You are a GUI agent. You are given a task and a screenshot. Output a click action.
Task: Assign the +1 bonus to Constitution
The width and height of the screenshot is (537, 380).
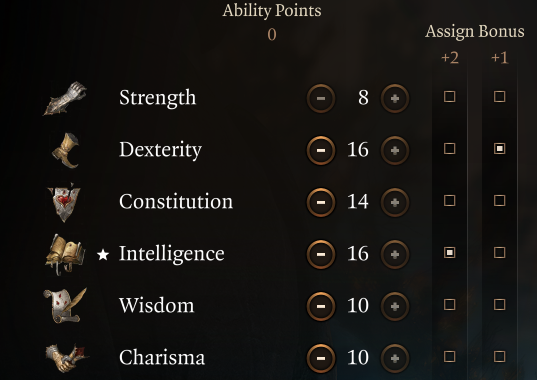pos(499,201)
